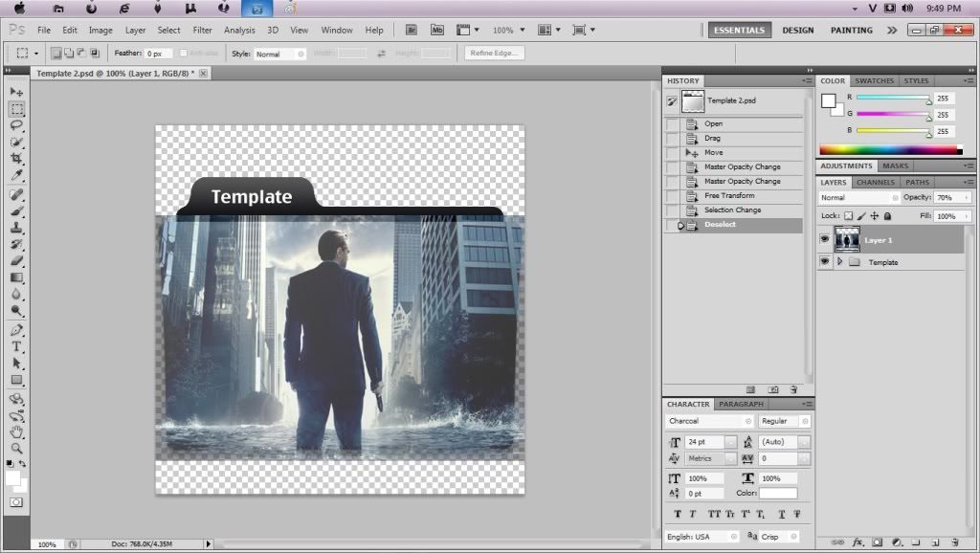
Task: Toggle All Caps in Character panel
Action: [x=714, y=515]
